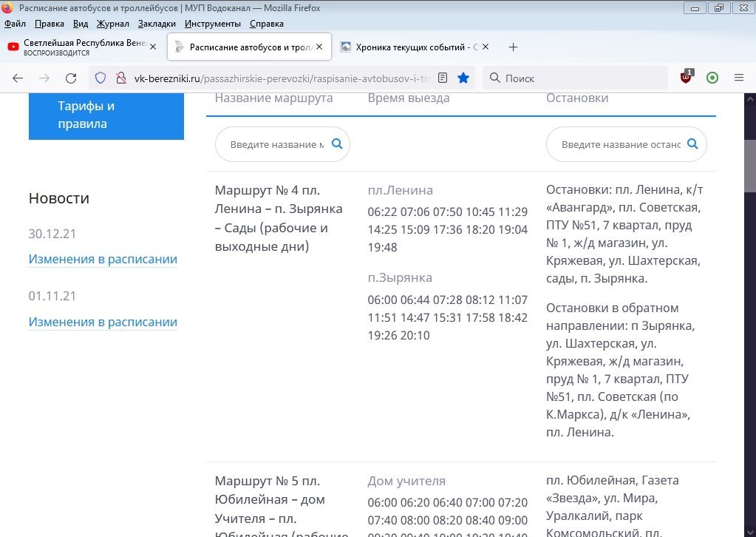Viewport: 756px width, 537px height.
Task: Open the 30.12.21 Изменения в расписании link
Action: point(103,260)
